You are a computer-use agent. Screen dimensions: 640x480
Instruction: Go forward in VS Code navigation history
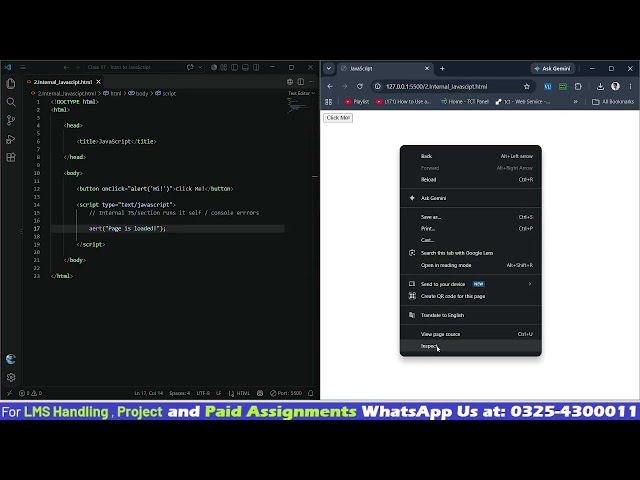78,67
